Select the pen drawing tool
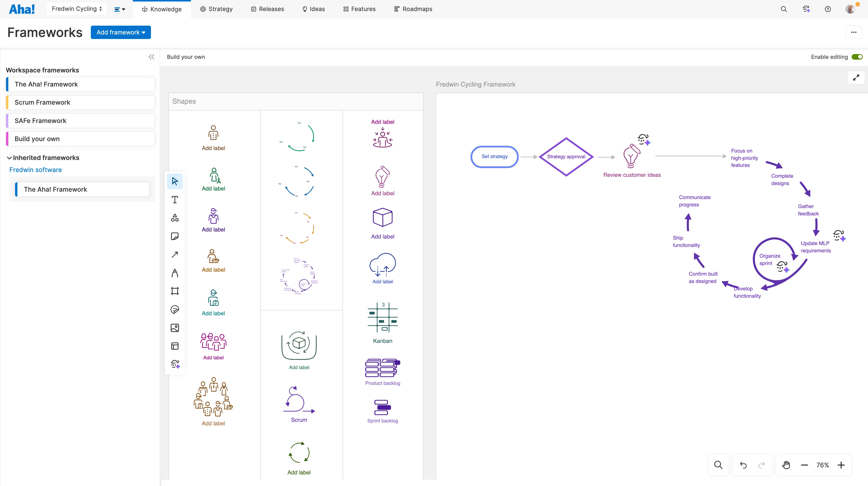 (175, 273)
